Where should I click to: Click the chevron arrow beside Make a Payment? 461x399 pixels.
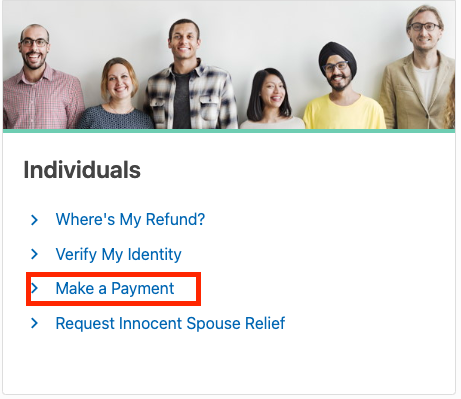[x=34, y=288]
